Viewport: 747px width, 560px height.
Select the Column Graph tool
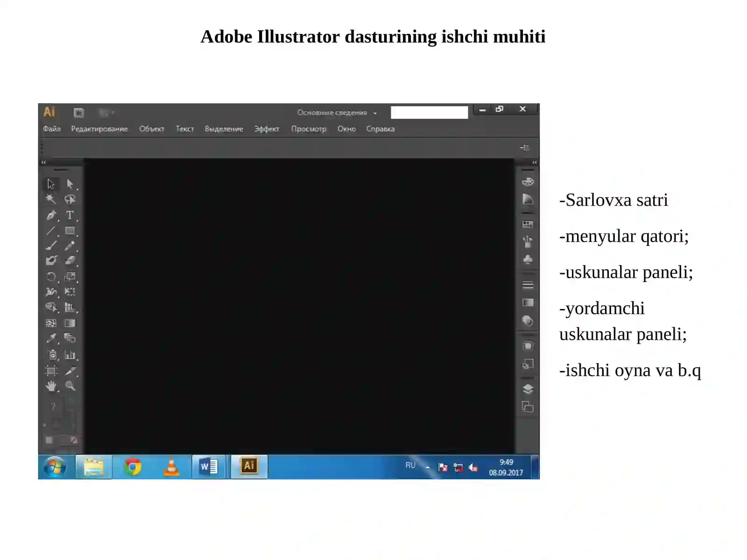pos(70,355)
